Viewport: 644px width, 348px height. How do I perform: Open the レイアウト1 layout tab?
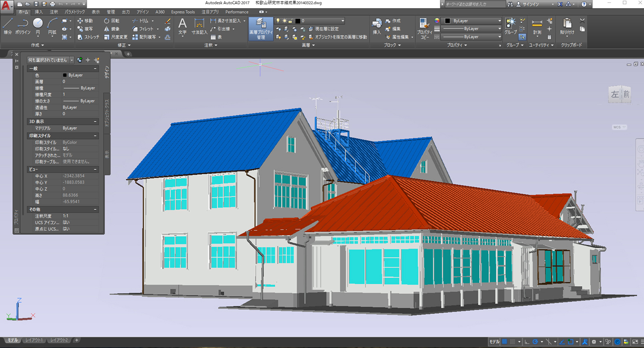(x=34, y=340)
